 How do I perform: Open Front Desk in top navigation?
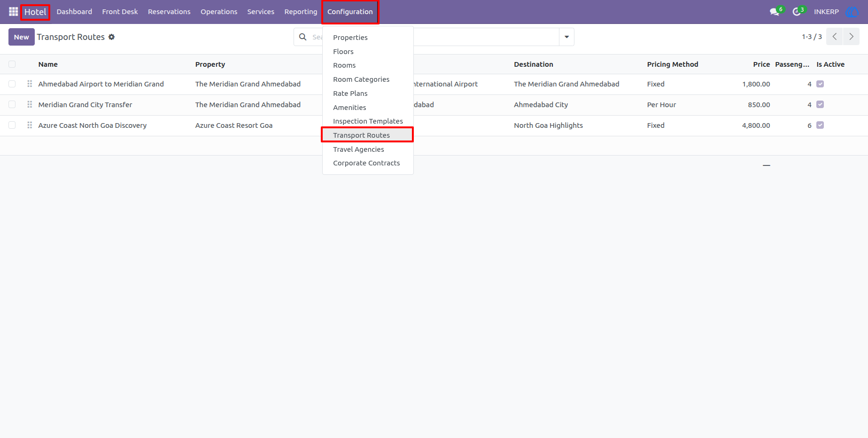tap(120, 12)
